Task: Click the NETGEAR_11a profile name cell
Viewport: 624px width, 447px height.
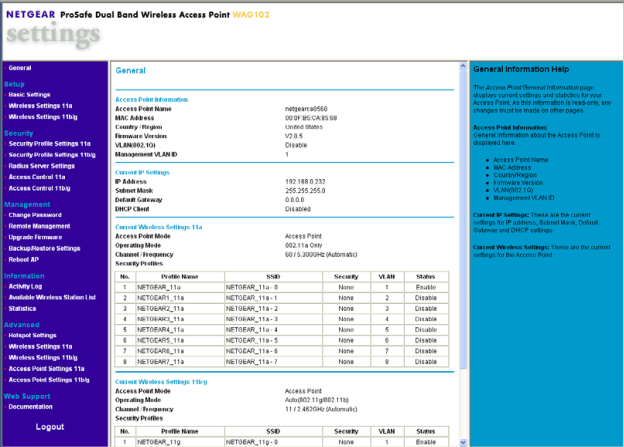Action: tap(180, 287)
